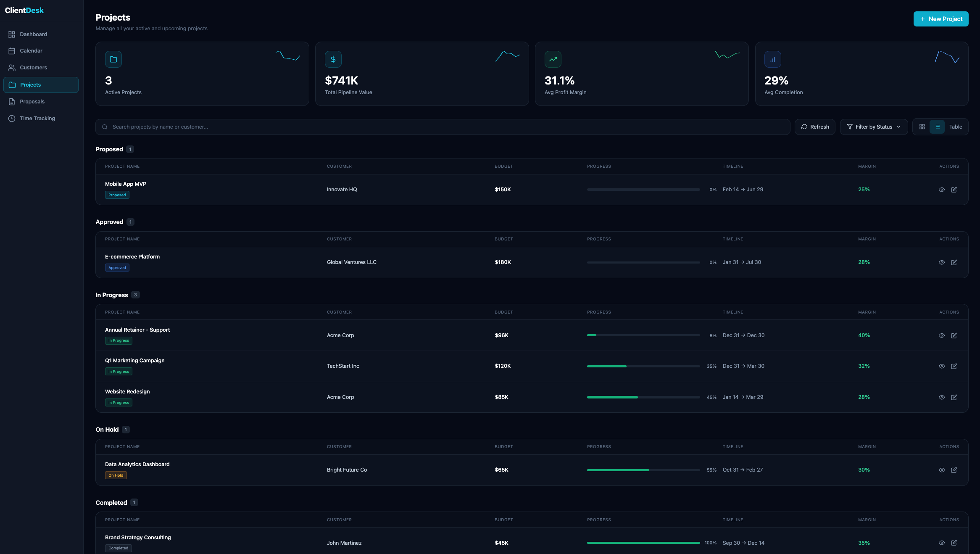Collapse the In Progress section
Viewport: 980px width, 554px height.
111,295
